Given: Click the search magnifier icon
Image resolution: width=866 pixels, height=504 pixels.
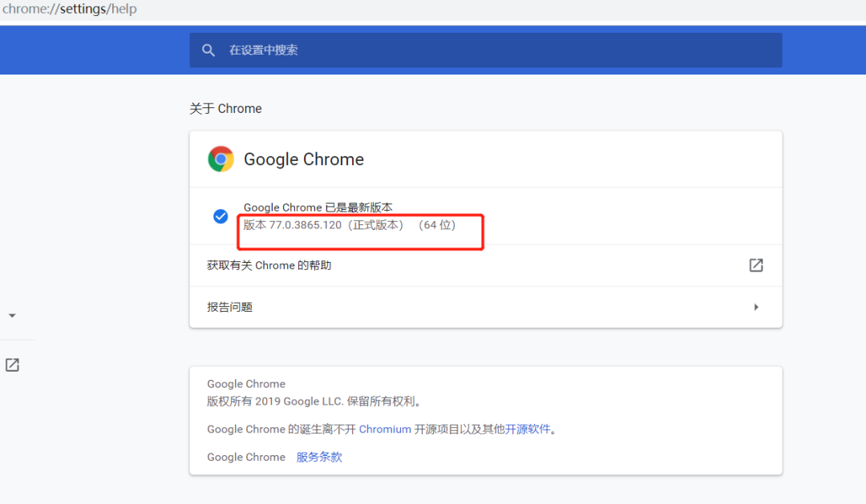Looking at the screenshot, I should pos(208,50).
